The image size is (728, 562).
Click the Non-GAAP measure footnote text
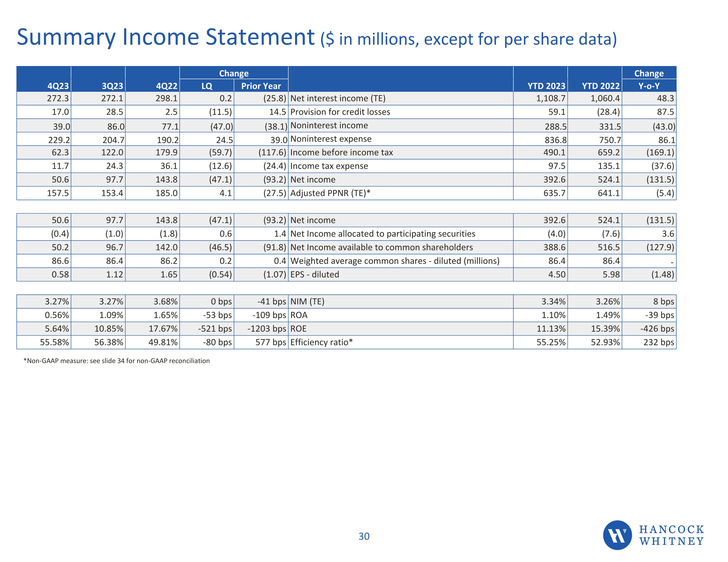[117, 361]
